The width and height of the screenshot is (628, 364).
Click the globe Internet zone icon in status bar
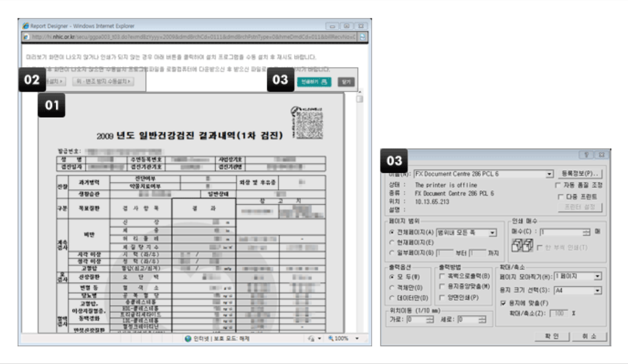click(x=188, y=338)
